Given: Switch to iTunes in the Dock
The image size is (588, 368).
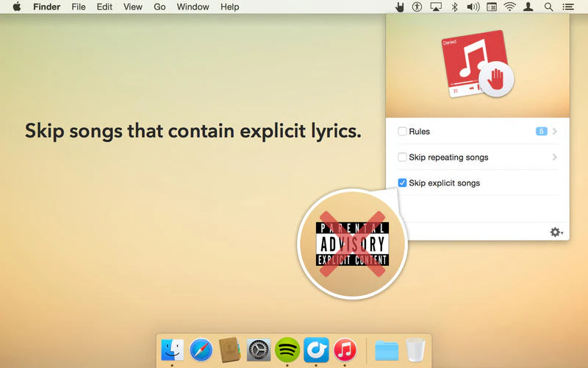Looking at the screenshot, I should click(345, 350).
